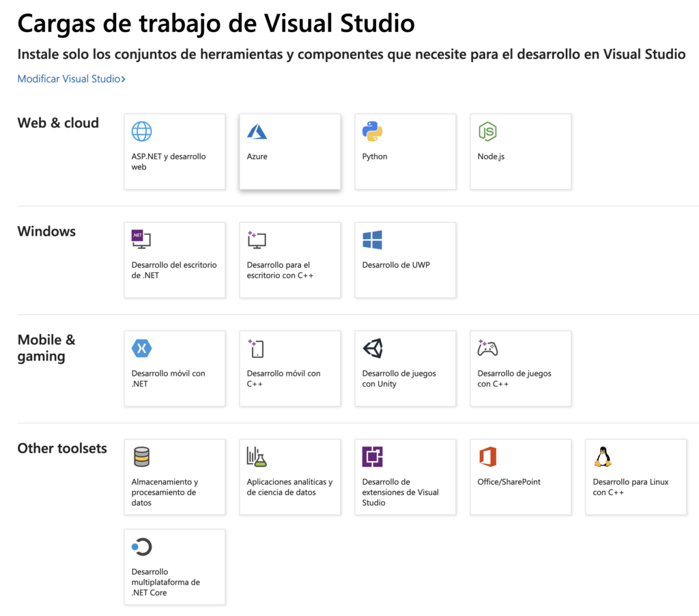
Task: Select 'Aplicaciones analíticas y de ciencia de datos'
Action: 289,487
